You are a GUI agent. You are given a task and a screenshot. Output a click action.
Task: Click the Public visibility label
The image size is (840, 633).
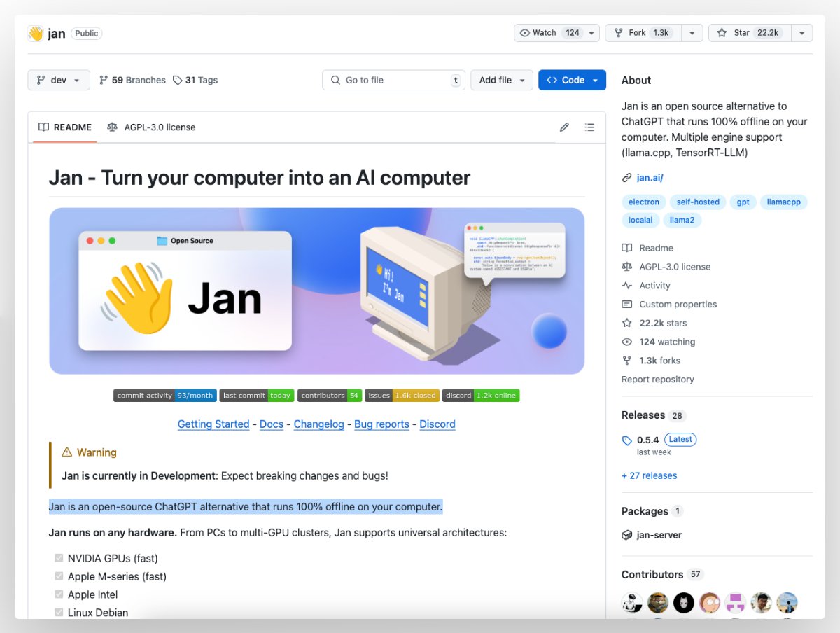[x=87, y=33]
